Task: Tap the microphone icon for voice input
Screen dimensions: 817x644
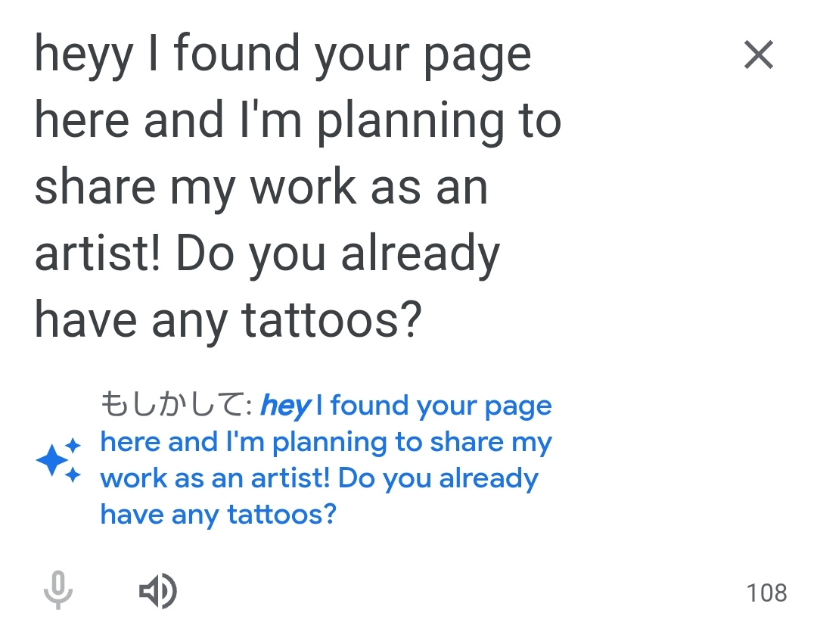Action: (57, 590)
